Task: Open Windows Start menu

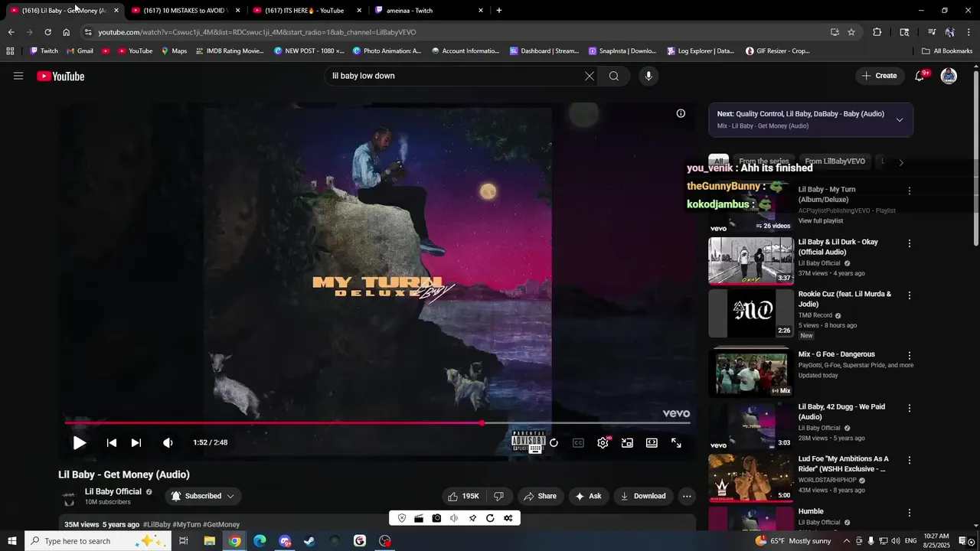Action: (12, 541)
